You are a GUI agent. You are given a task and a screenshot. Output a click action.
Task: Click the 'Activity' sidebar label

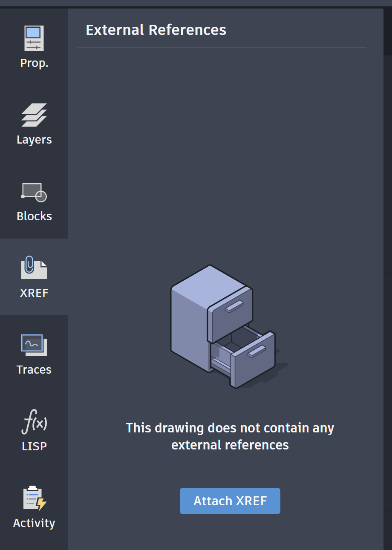(x=34, y=523)
